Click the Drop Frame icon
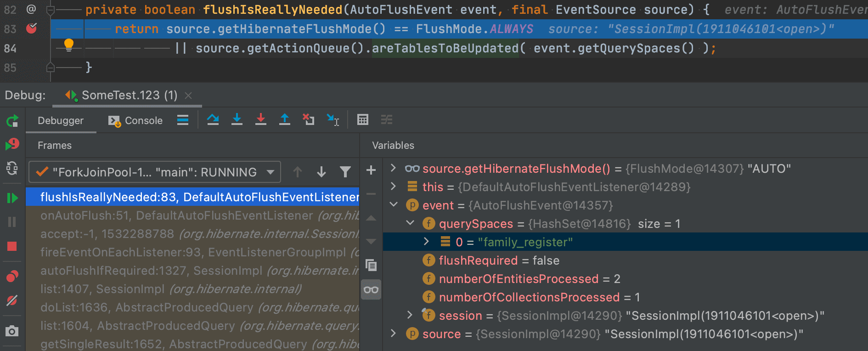868x351 pixels. 309,120
